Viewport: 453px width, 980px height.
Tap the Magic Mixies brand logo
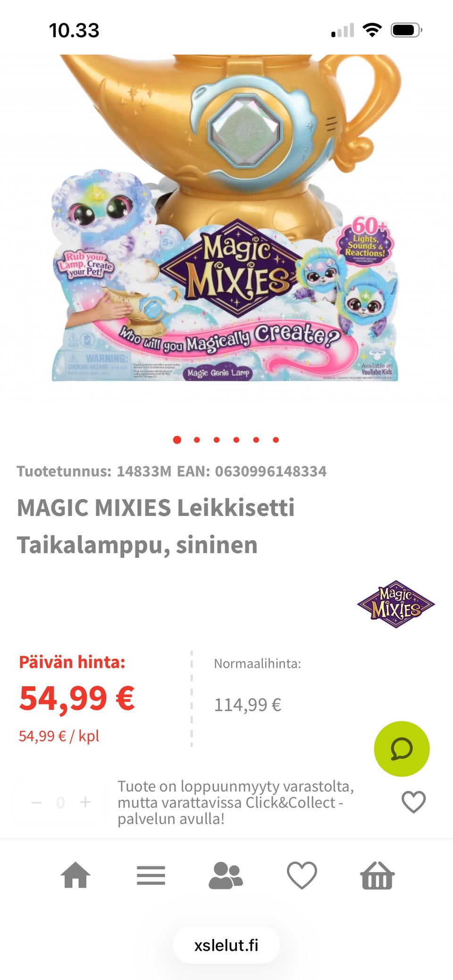[x=396, y=604]
